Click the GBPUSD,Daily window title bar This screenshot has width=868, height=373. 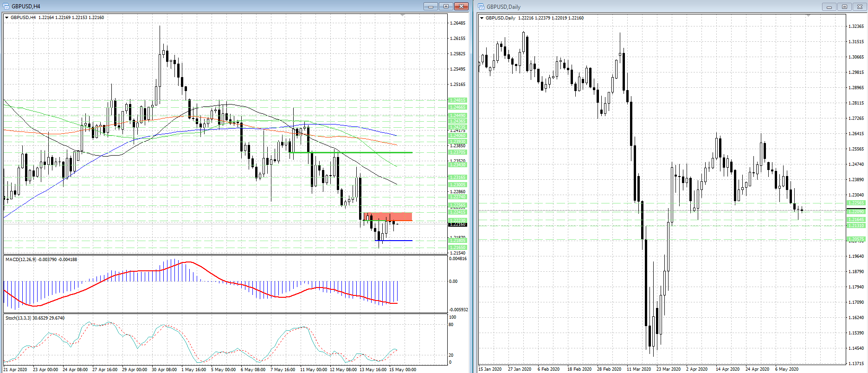pyautogui.click(x=649, y=7)
